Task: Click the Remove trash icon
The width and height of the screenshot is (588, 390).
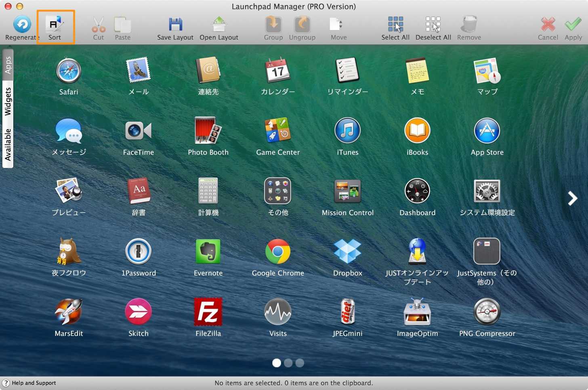Action: 469,25
